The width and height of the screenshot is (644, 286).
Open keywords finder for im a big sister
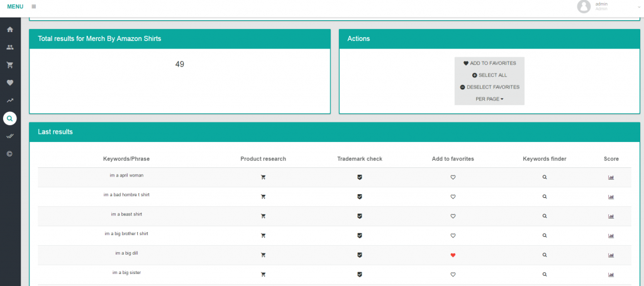pos(545,274)
